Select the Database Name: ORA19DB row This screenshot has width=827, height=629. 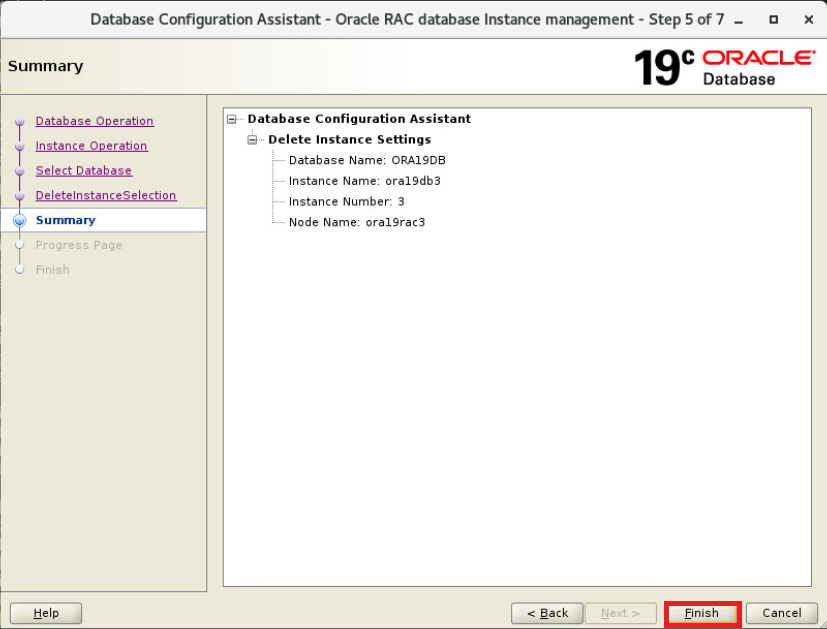pos(367,160)
